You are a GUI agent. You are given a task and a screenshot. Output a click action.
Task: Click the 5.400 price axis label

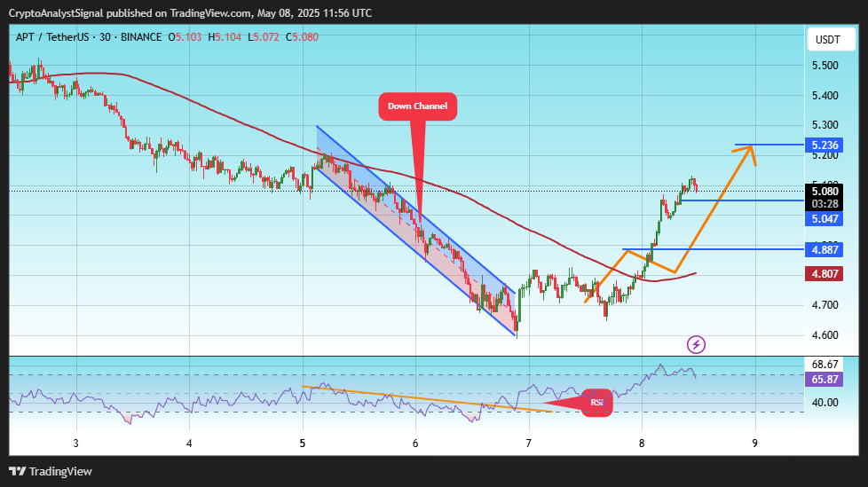825,95
